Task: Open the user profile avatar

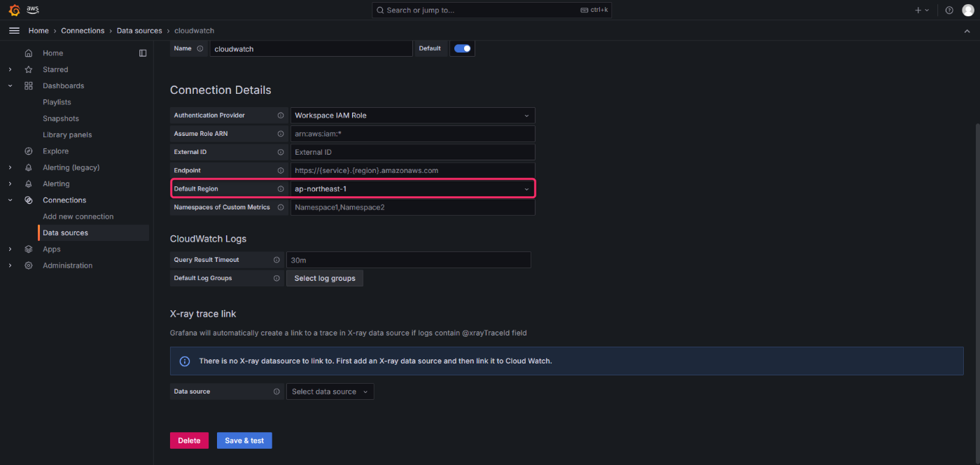Action: [968, 11]
